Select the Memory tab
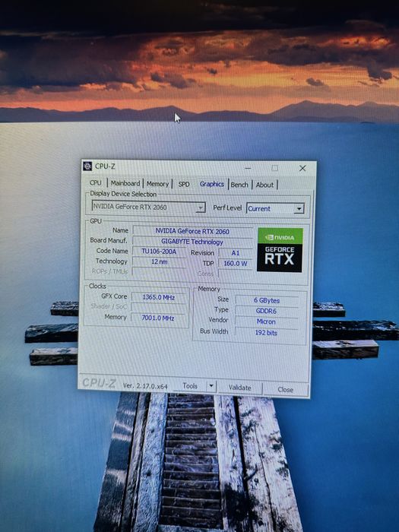The image size is (399, 532). point(157,184)
